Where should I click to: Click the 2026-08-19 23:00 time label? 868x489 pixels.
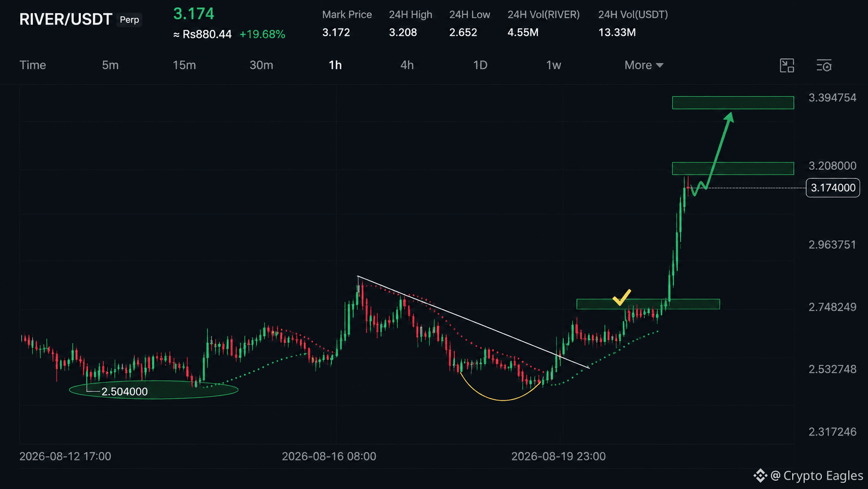point(558,456)
